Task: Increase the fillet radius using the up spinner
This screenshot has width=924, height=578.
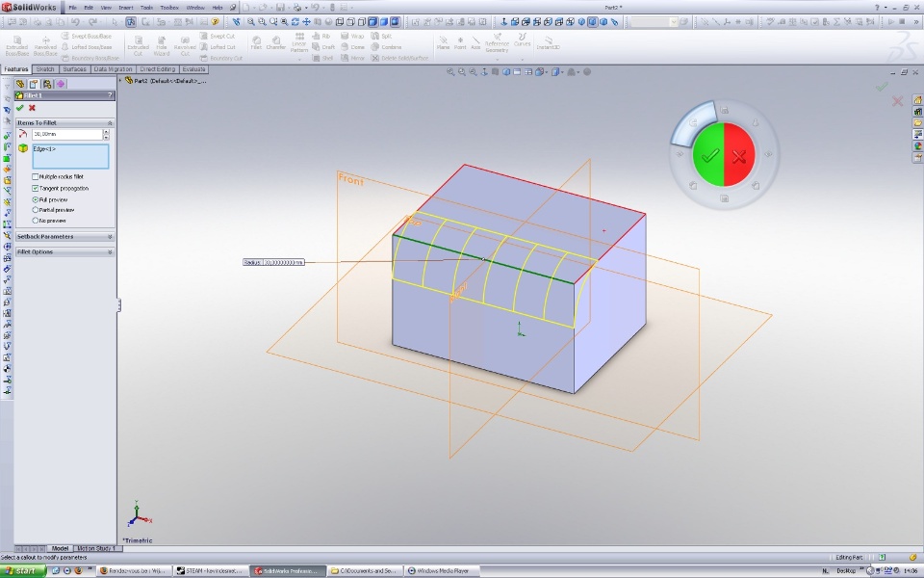Action: point(106,132)
